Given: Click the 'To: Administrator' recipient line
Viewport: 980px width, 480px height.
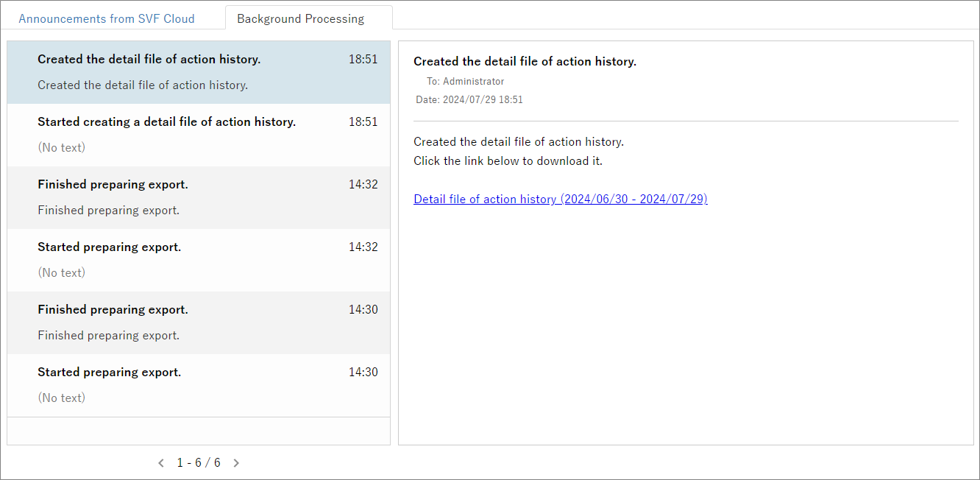Looking at the screenshot, I should coord(466,82).
